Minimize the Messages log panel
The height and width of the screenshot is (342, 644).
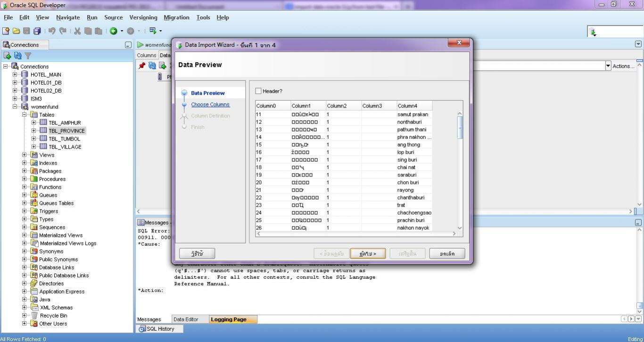[638, 222]
